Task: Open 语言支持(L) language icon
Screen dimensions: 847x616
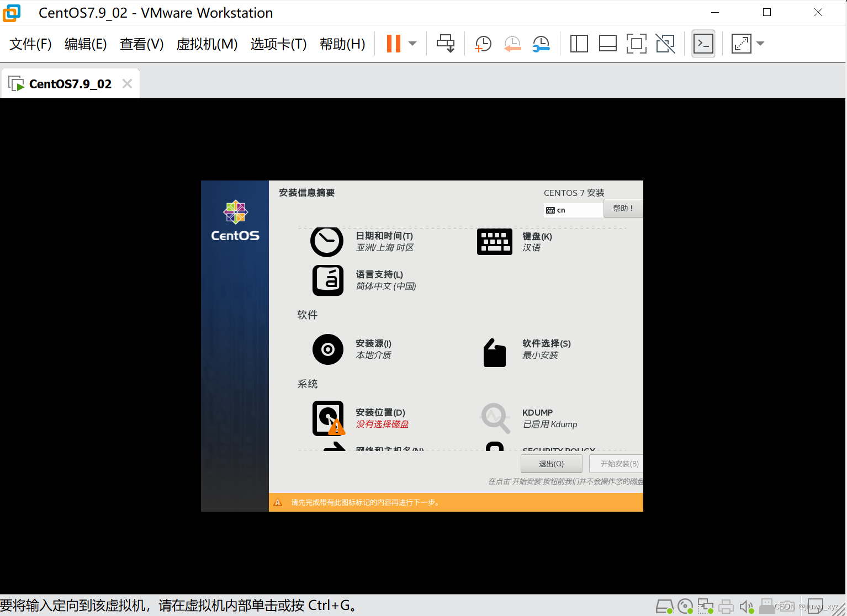Action: point(328,280)
